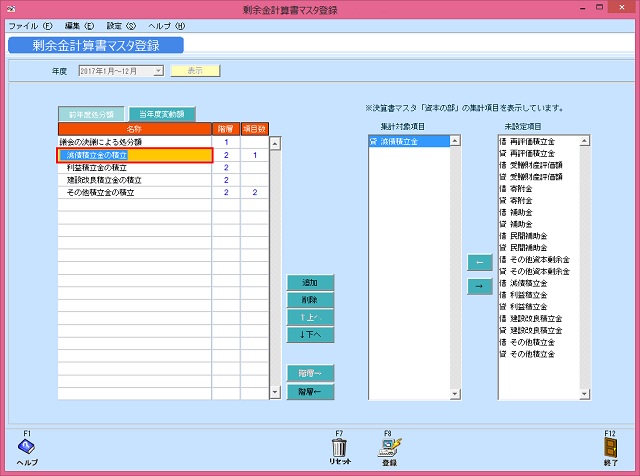
Task: Click the yellow 表示 button
Action: click(x=195, y=71)
